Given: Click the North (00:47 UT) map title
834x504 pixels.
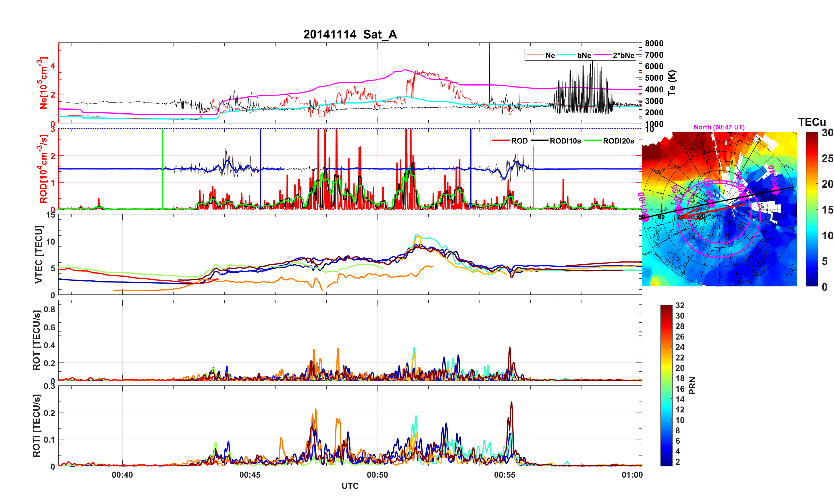Looking at the screenshot, I should 719,127.
